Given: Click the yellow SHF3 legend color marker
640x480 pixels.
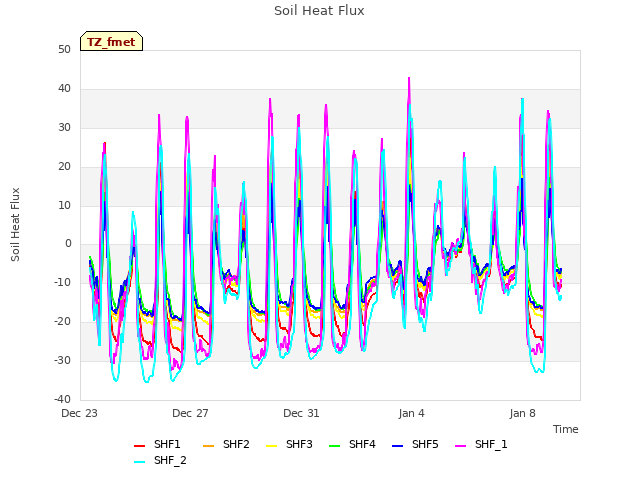Looking at the screenshot, I should (271, 446).
